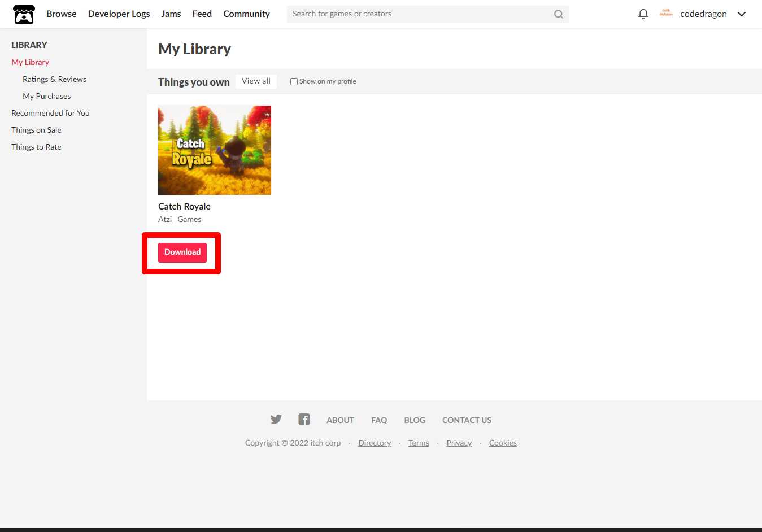Open Catch Royale cover thumbnail
The image size is (762, 532).
[x=215, y=150]
